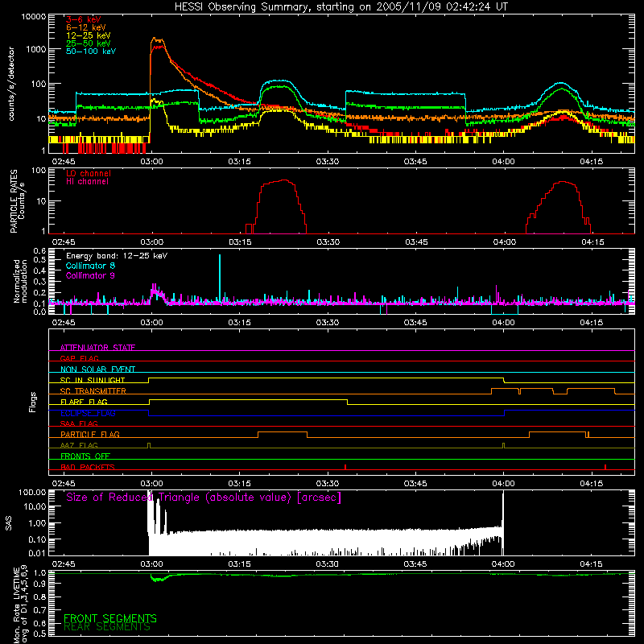644x644 pixels.
Task: Click the 02:45 time label under SAS panel
Action: [64, 564]
